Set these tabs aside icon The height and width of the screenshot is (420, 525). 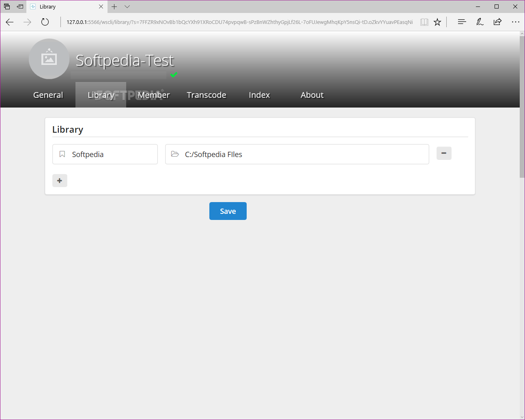[20, 6]
